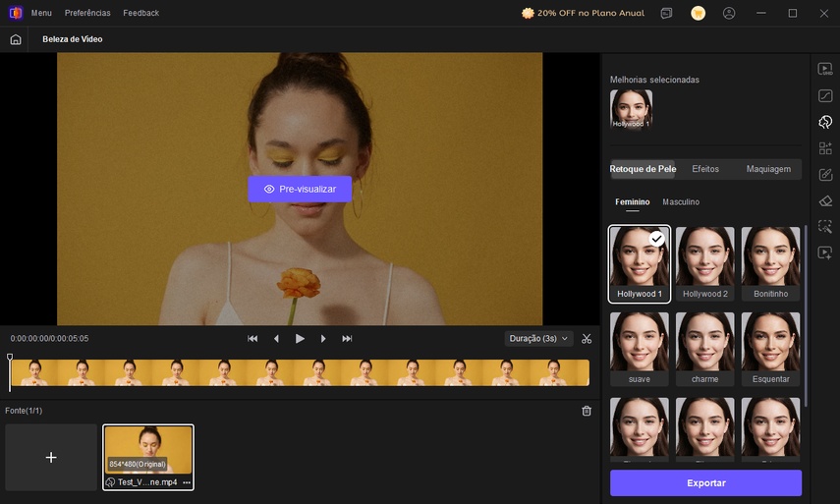This screenshot has height=504, width=840.
Task: Switch to the Retoque de Pele tab
Action: pos(643,169)
